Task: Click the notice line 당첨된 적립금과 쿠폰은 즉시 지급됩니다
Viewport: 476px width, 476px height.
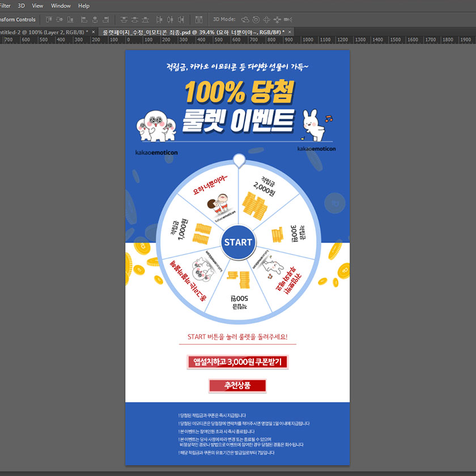Action: point(212,415)
